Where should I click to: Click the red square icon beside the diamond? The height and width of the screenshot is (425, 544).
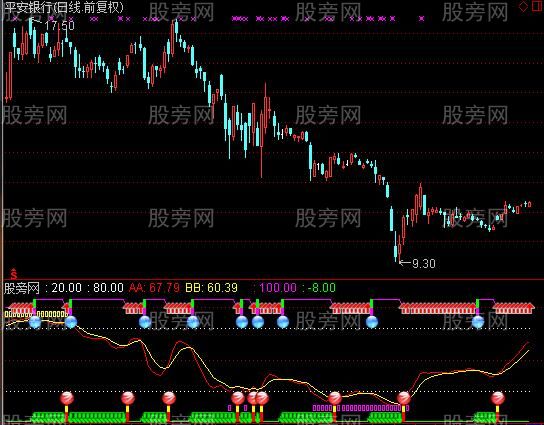(538, 6)
